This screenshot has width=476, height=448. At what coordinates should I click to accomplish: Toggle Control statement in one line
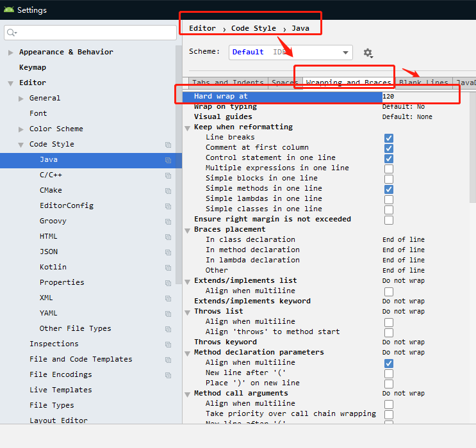[x=389, y=159]
